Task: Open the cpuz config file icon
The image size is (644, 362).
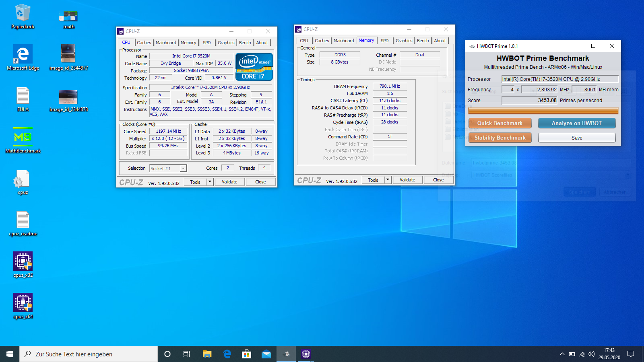Action: pyautogui.click(x=23, y=182)
